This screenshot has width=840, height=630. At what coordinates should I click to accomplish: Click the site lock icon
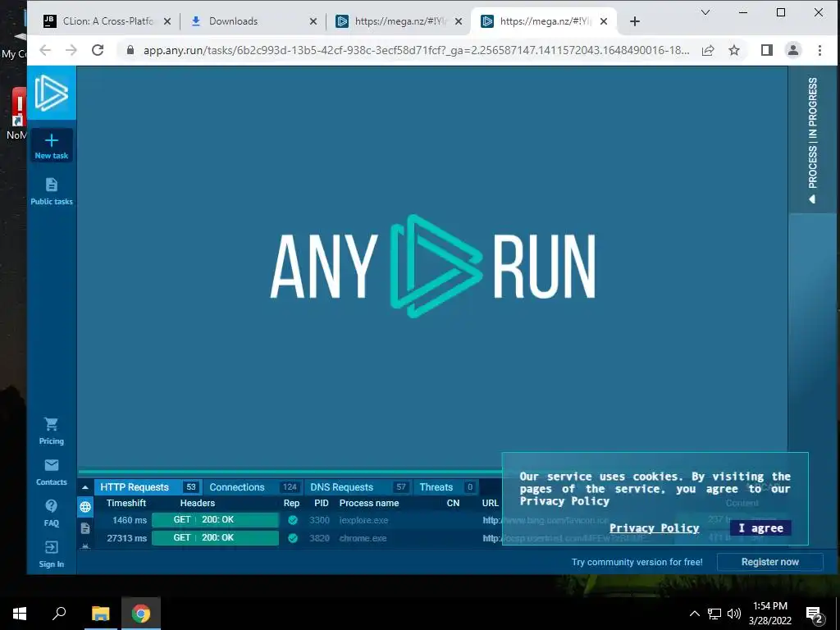point(130,50)
